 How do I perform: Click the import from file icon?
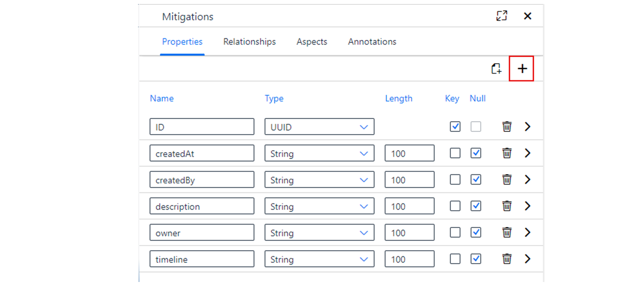point(496,69)
